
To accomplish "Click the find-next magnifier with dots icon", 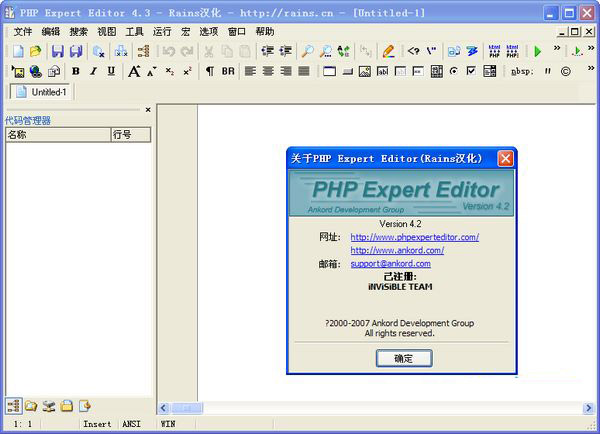I will coord(326,51).
